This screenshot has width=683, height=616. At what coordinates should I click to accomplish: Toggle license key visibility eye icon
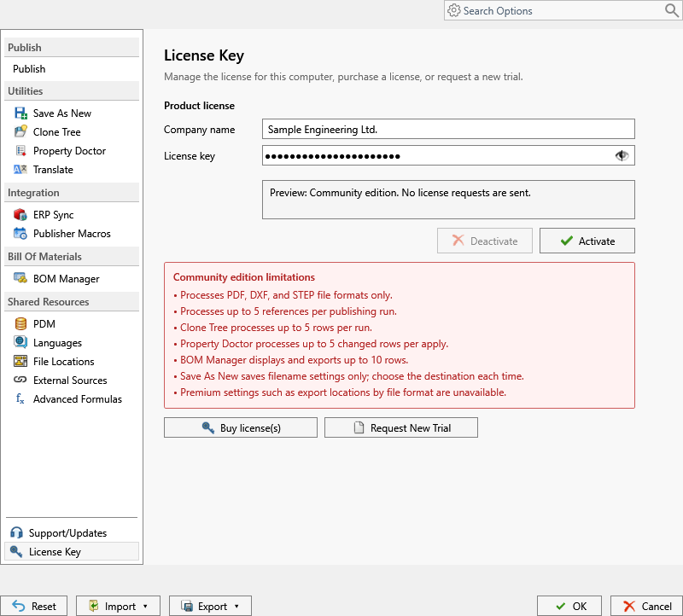(622, 155)
